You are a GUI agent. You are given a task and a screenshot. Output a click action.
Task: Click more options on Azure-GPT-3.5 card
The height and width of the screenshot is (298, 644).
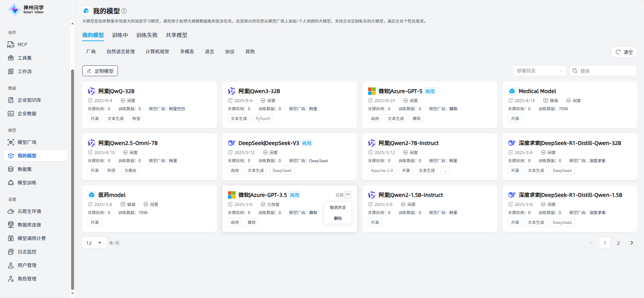point(348,195)
